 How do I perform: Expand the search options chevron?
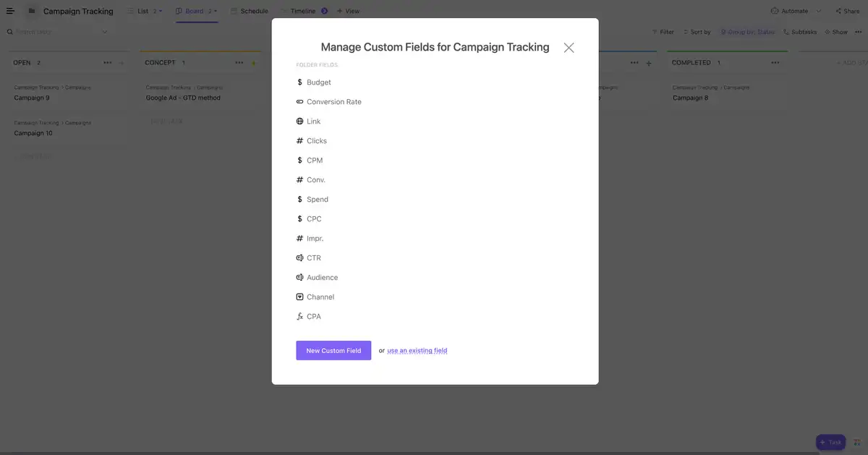[105, 32]
